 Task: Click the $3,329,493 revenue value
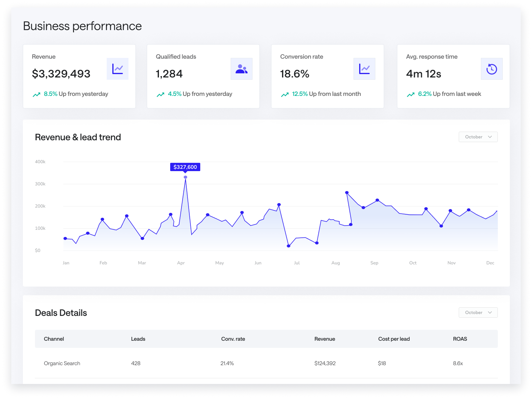click(x=61, y=74)
